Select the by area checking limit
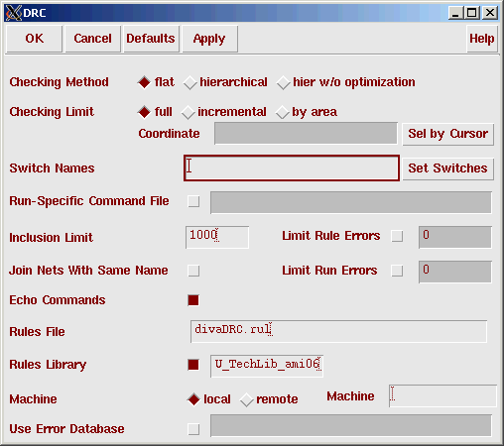Viewport: 504px width, 446px height. [283, 112]
